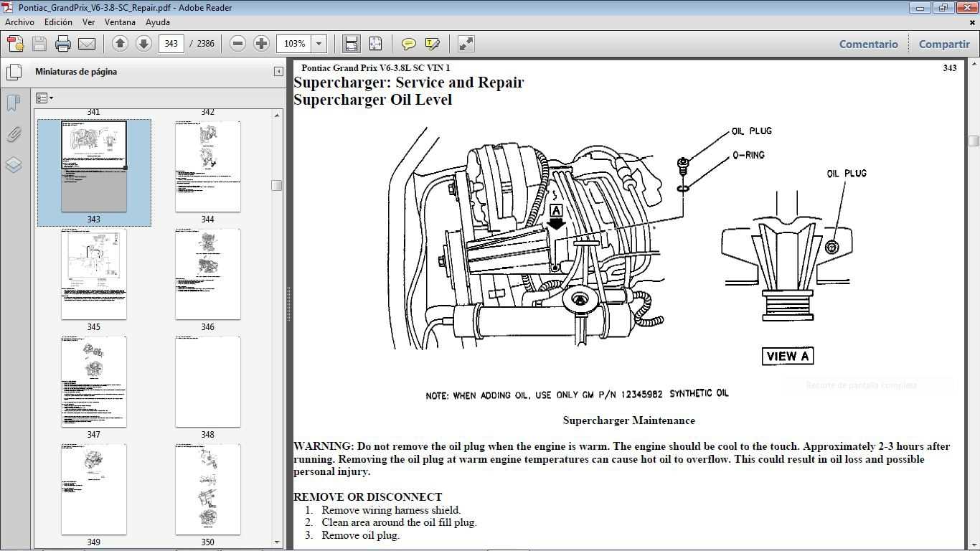Screen dimensions: 980x551
Task: Open the Attachments paperclip panel
Action: [x=13, y=134]
